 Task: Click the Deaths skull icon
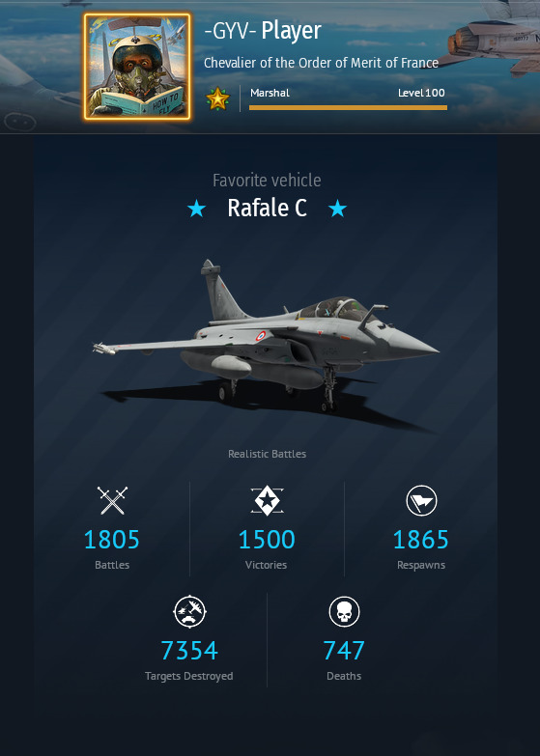pyautogui.click(x=344, y=611)
